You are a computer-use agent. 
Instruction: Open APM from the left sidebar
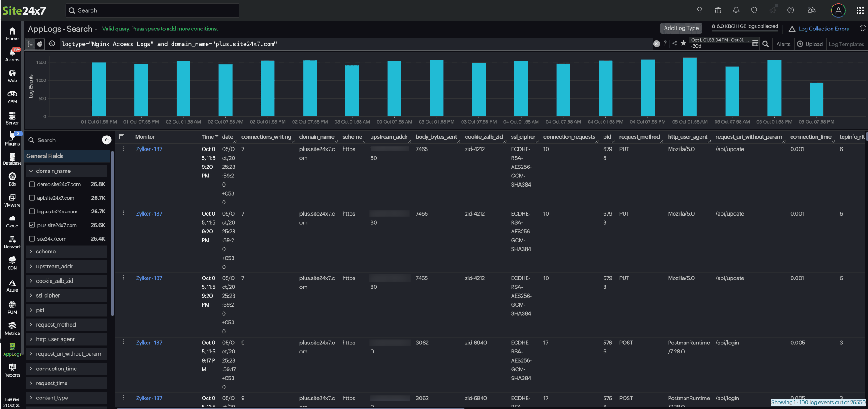click(x=12, y=97)
